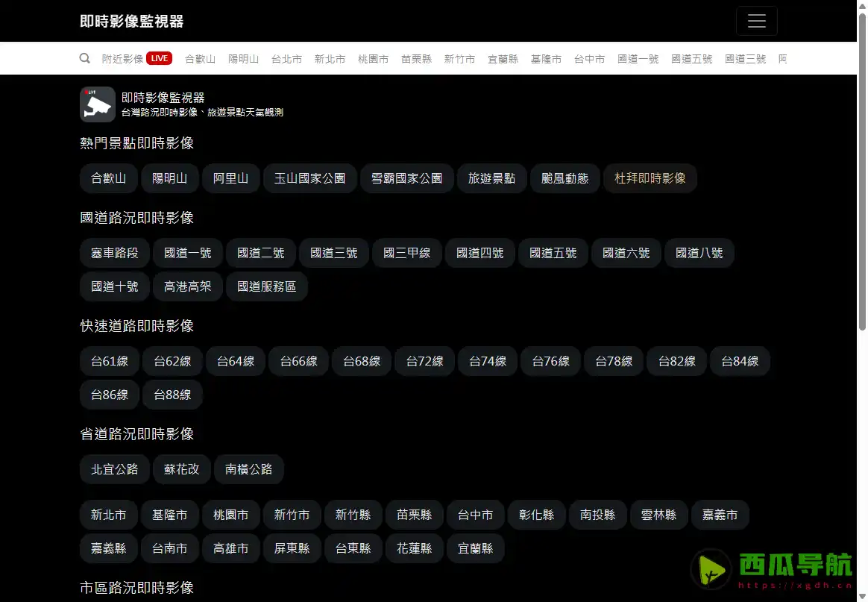Image resolution: width=868 pixels, height=602 pixels.
Task: Select 合歡山 under hot spots
Action: 108,178
